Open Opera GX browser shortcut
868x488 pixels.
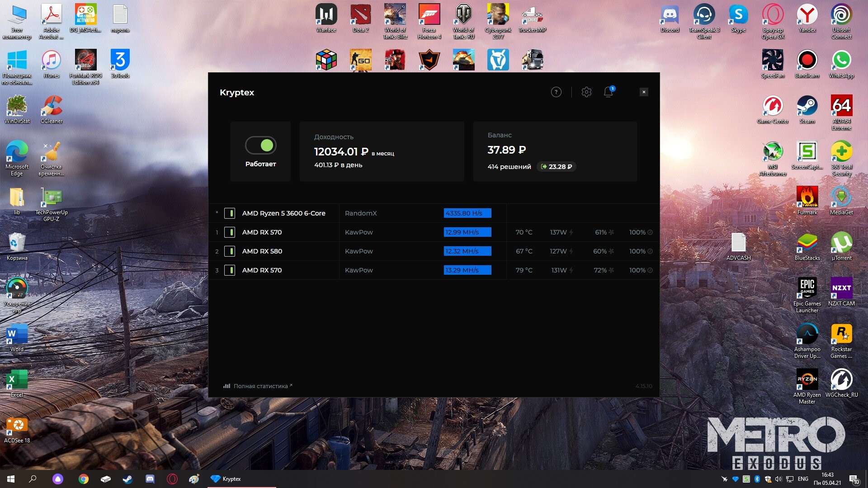[x=773, y=21]
